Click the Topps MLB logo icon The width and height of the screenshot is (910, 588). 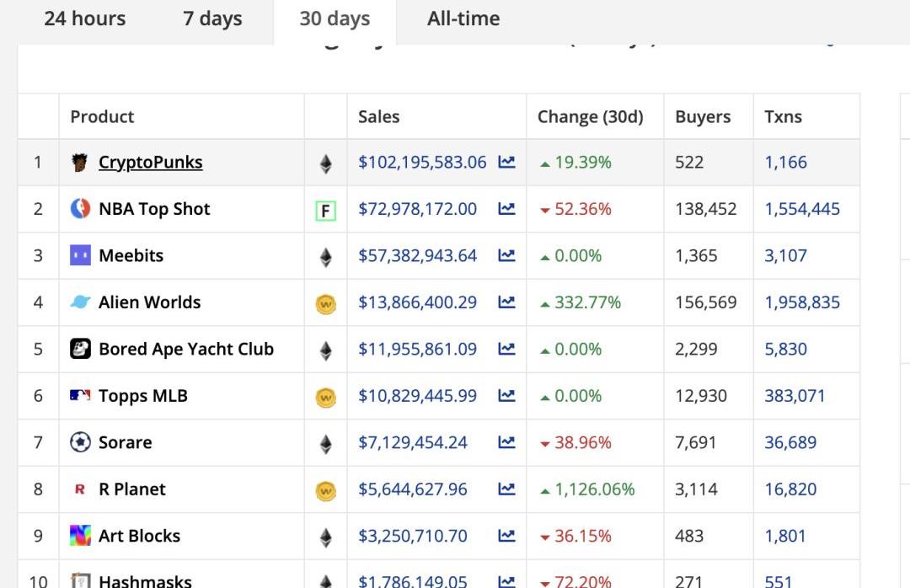click(80, 395)
